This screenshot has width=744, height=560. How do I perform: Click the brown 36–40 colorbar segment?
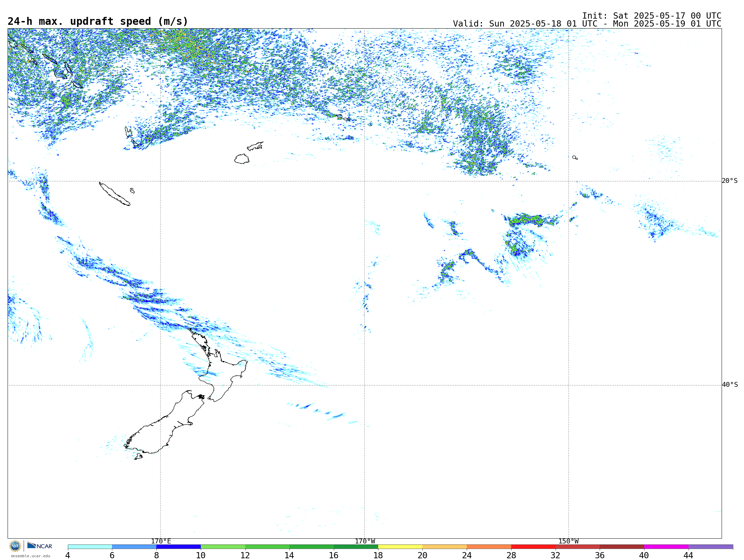622,547
